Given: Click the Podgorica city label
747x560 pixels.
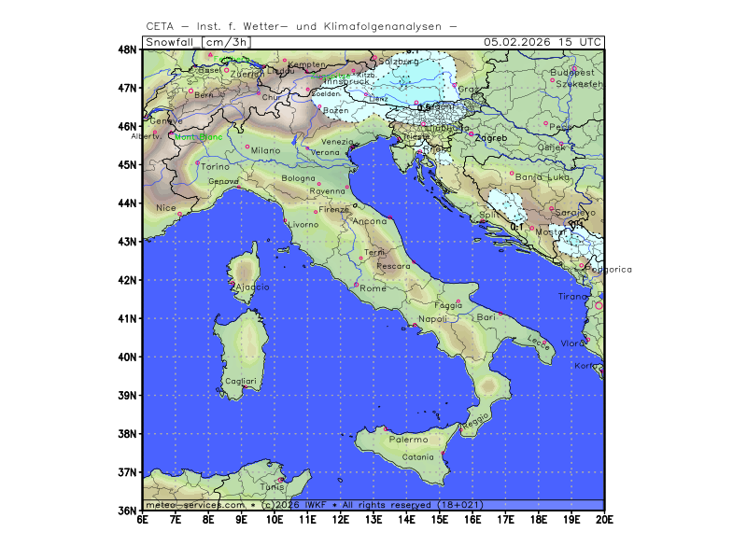Looking at the screenshot, I should point(610,269).
